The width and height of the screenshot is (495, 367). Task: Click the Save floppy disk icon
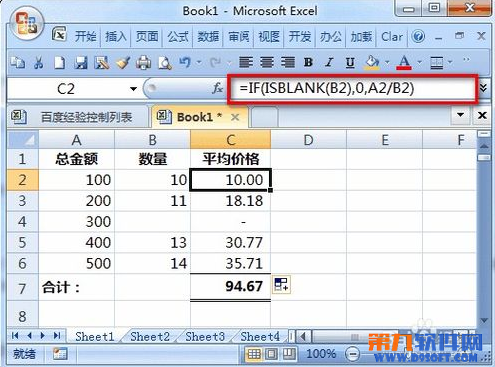point(81,62)
